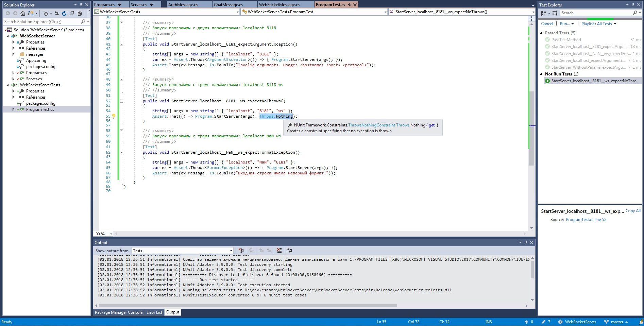Collapse the method fold marker at line 52
Viewport: 644px width, 326px height.
121,101
